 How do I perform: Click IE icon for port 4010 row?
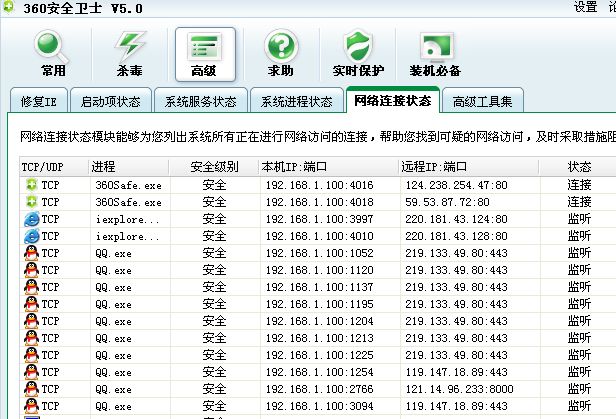(31, 236)
